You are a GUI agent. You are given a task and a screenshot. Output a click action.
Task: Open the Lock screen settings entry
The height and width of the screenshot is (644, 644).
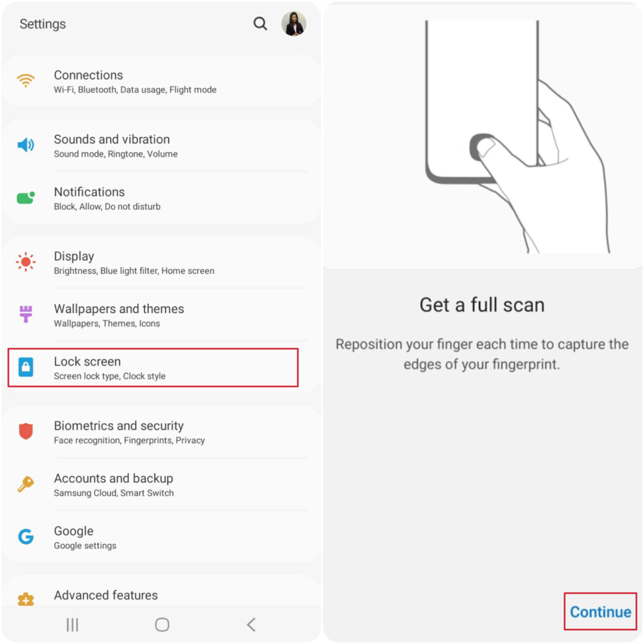(153, 367)
